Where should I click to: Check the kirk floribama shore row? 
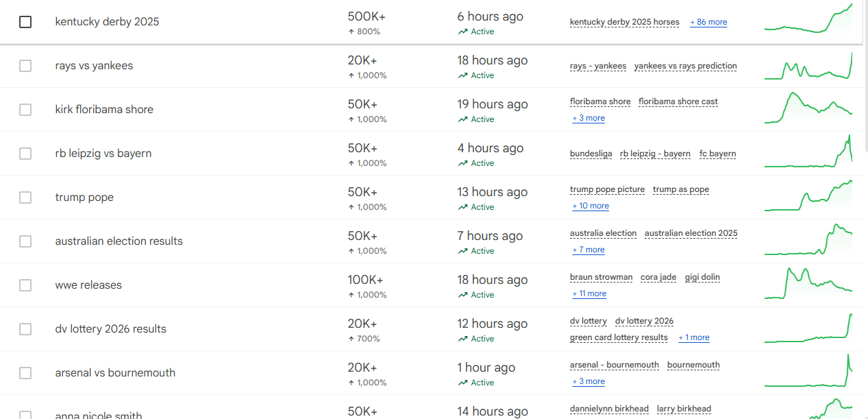pos(25,110)
